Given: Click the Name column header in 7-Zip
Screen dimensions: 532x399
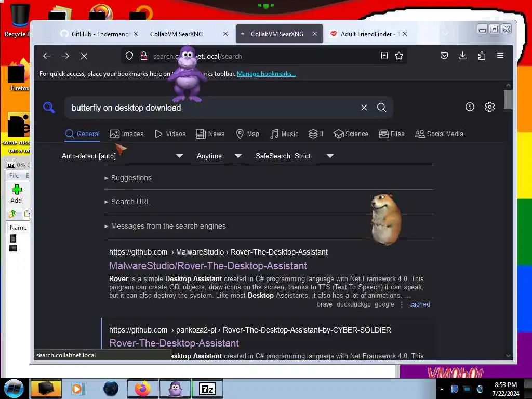Looking at the screenshot, I should click(x=18, y=228).
